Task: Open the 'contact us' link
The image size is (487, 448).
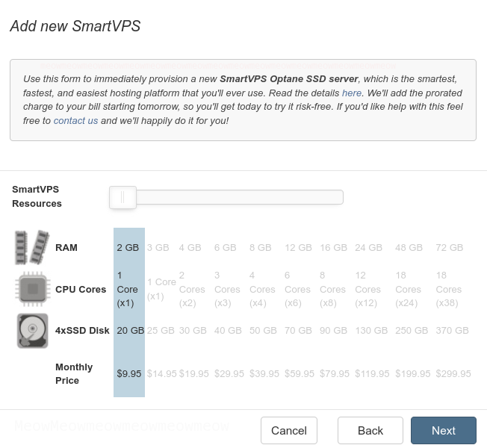Action: [75, 120]
